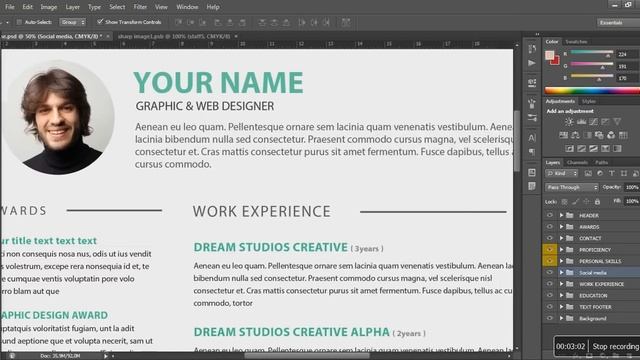Add a Photo Filter adjustment
Screen dimensions: 640x360
599,135
